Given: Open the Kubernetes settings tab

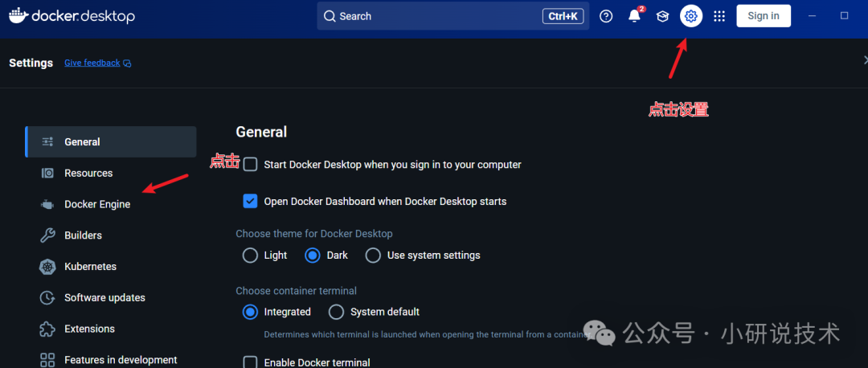Looking at the screenshot, I should [x=111, y=267].
